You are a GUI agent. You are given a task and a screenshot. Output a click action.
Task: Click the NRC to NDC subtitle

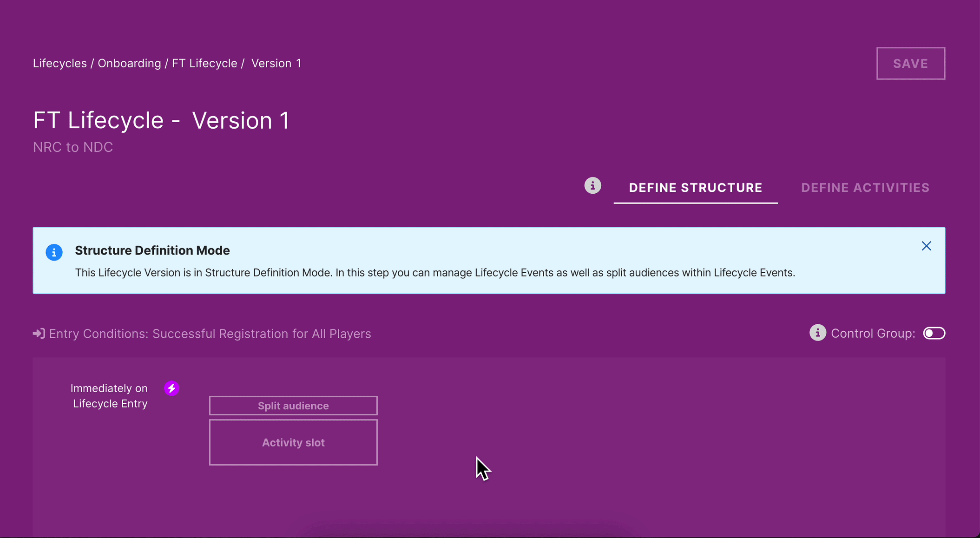coord(73,147)
